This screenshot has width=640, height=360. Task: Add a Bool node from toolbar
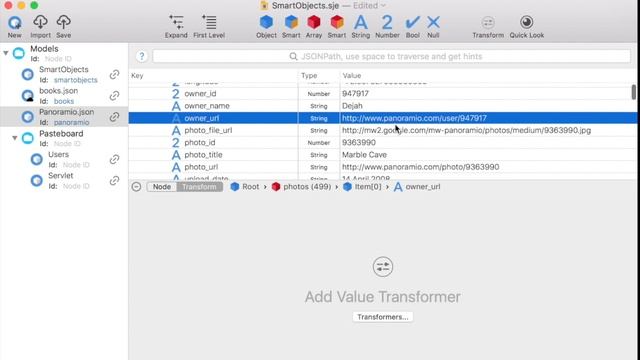point(413,22)
